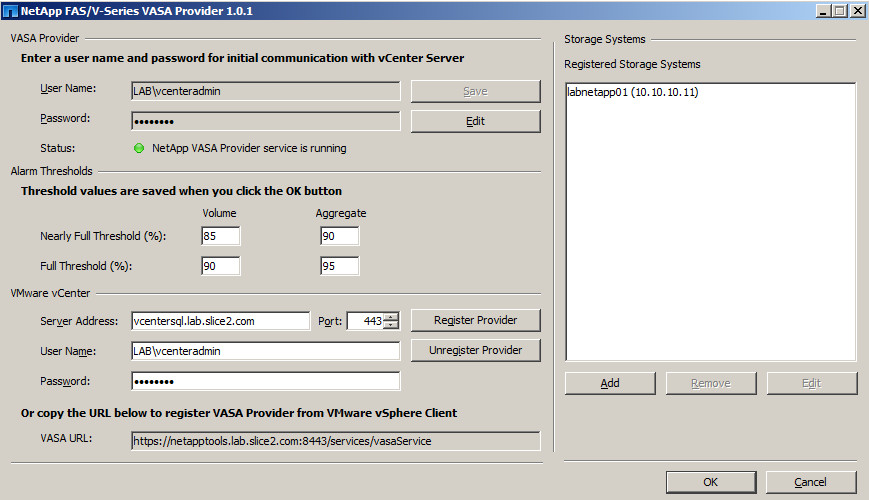Click Edit next to the VASA Provider password

(476, 121)
